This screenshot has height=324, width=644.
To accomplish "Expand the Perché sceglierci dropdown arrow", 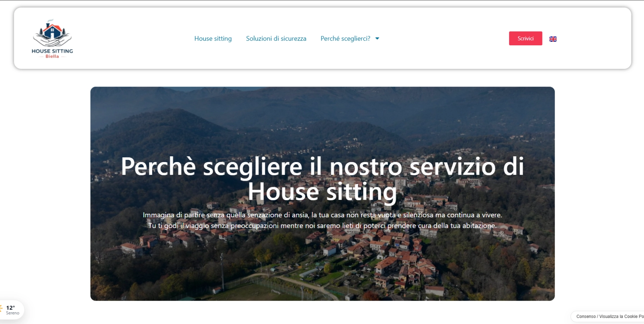I will pyautogui.click(x=377, y=38).
